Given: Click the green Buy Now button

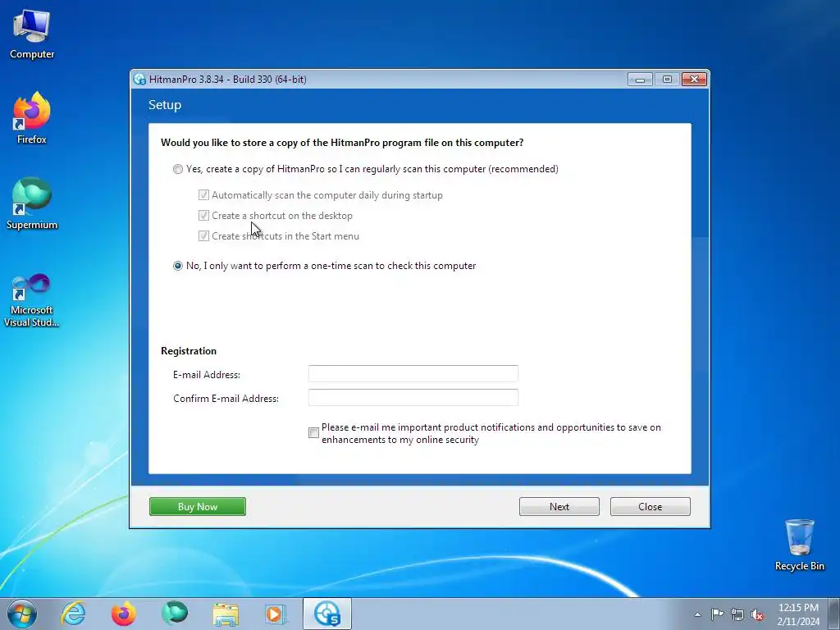Looking at the screenshot, I should (x=198, y=507).
